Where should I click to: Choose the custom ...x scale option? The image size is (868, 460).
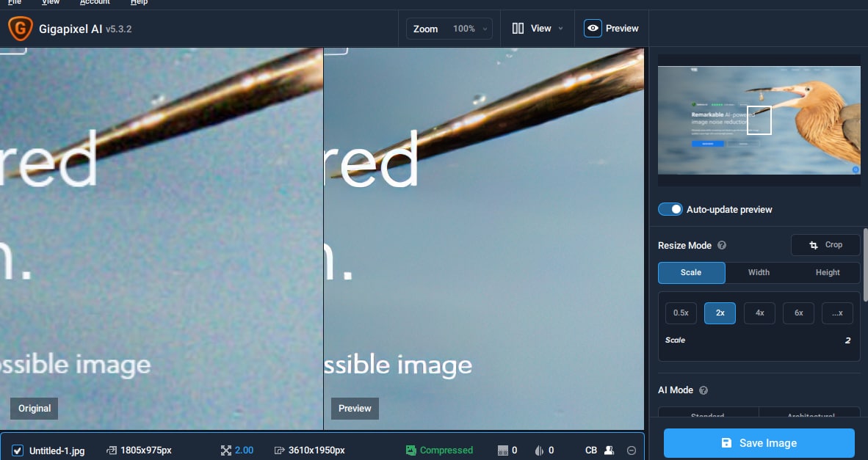click(837, 313)
